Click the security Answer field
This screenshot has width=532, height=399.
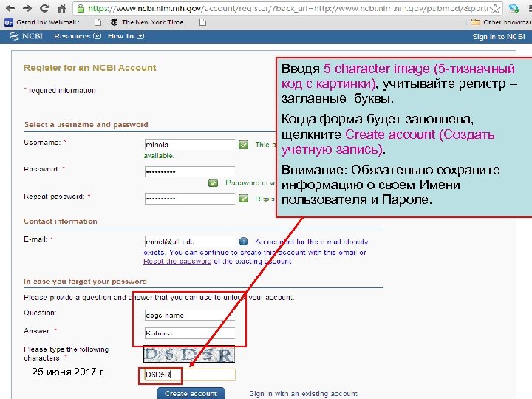pos(190,333)
